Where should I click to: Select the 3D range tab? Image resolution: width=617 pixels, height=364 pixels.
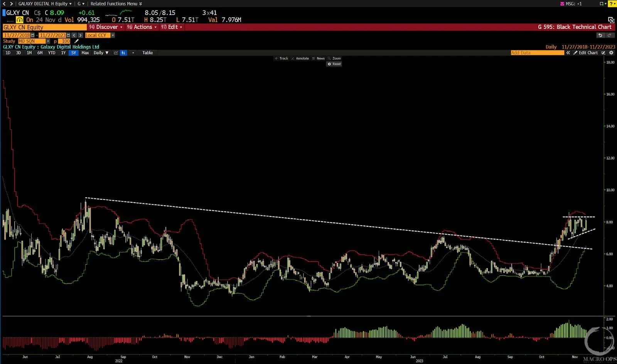[19, 53]
